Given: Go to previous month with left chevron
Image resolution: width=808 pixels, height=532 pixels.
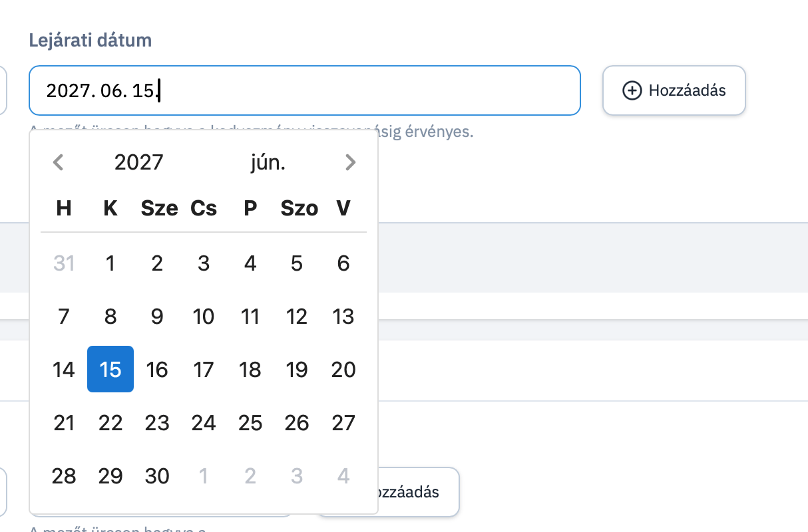Looking at the screenshot, I should pos(59,162).
